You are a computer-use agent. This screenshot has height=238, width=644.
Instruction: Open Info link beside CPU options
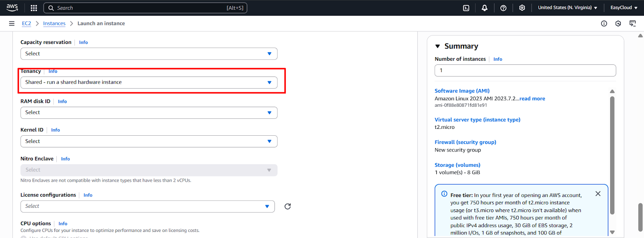[x=63, y=224]
